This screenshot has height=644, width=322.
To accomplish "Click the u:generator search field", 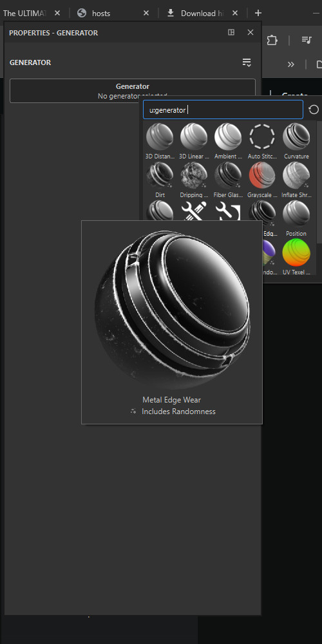I will tap(223, 109).
